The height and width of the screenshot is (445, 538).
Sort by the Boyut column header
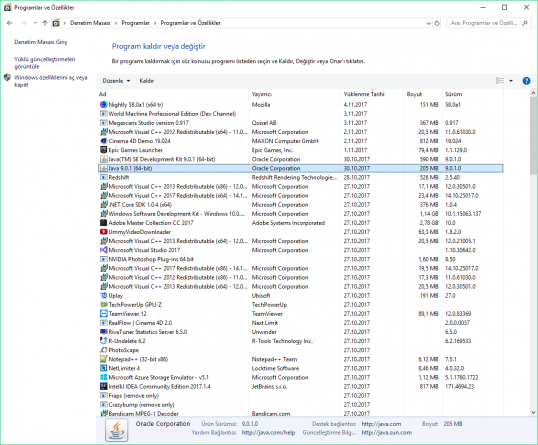[x=423, y=94]
